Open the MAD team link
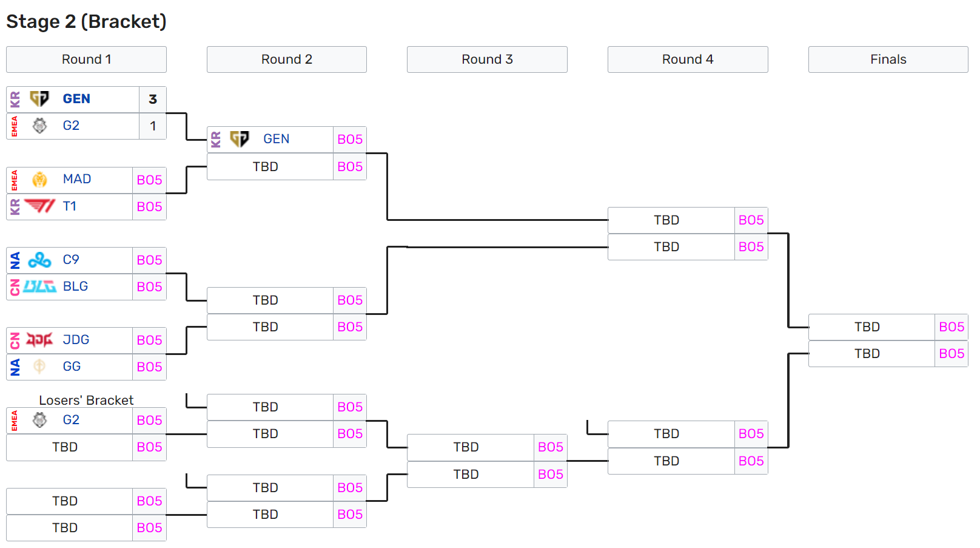This screenshot has width=980, height=548. pos(77,179)
